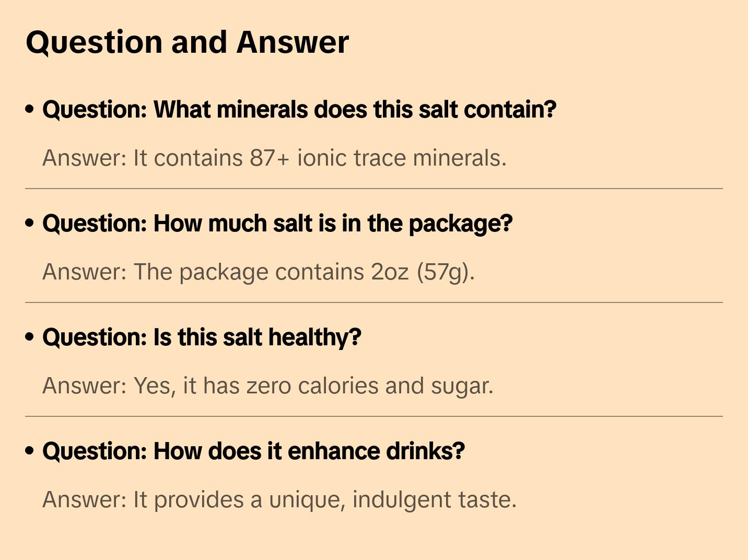Image resolution: width=748 pixels, height=560 pixels.
Task: Click the bullet beside the package question
Action: [30, 223]
